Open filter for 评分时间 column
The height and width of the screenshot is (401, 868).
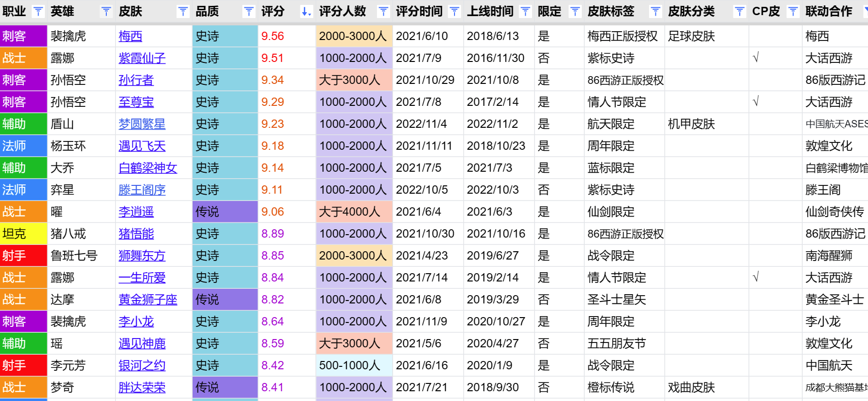(454, 11)
